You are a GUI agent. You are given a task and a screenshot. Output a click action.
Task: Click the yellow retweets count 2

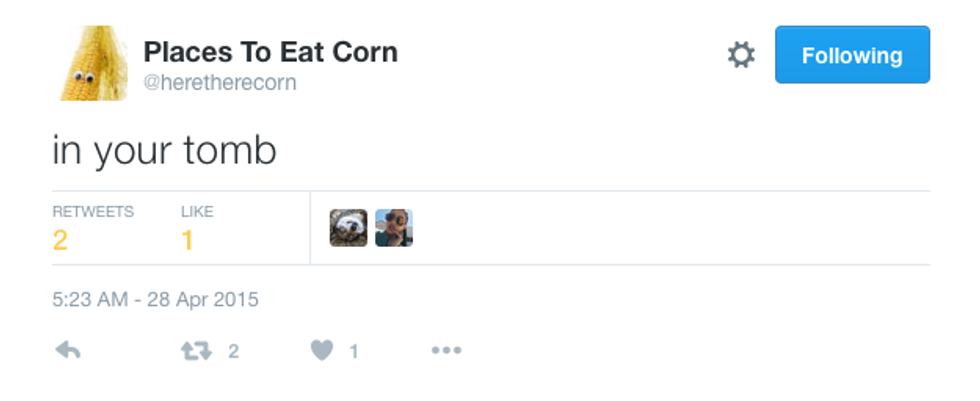click(60, 240)
